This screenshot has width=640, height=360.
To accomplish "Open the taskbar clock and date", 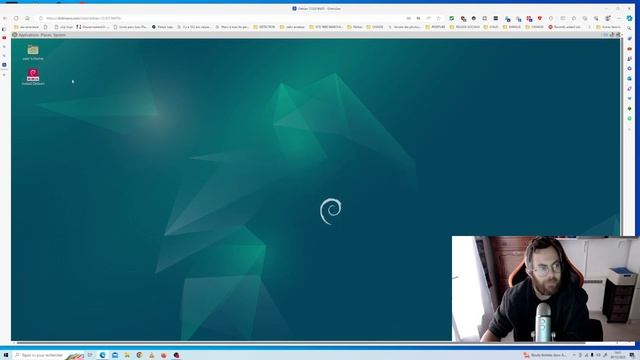I will tap(618, 355).
